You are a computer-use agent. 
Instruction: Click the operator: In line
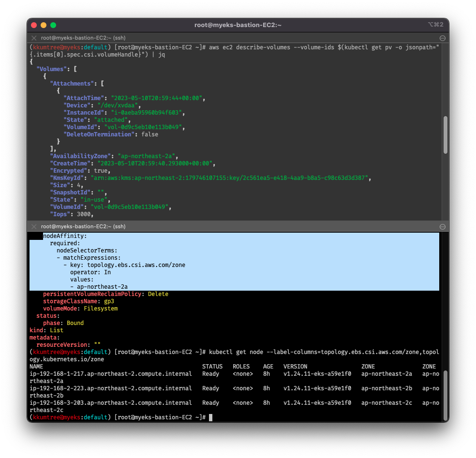(90, 273)
